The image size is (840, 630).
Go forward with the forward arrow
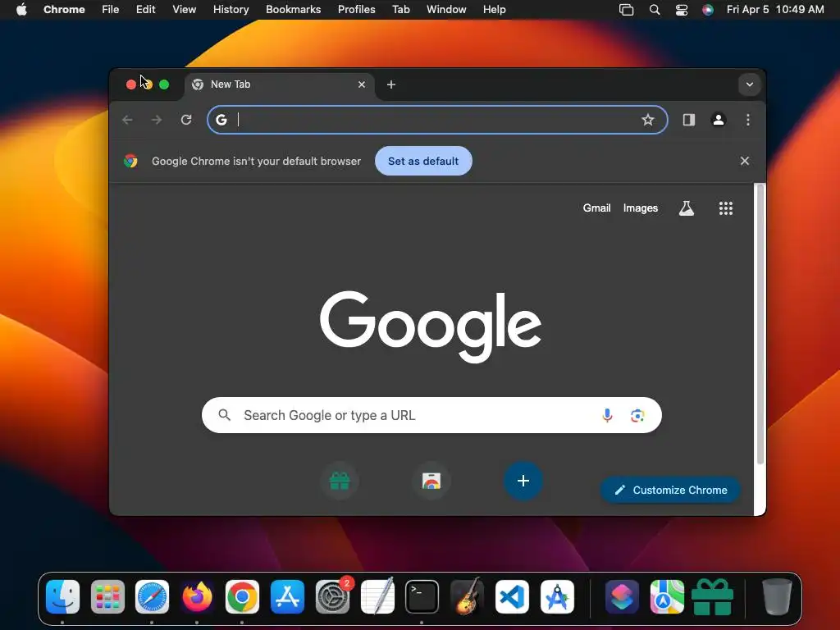157,120
